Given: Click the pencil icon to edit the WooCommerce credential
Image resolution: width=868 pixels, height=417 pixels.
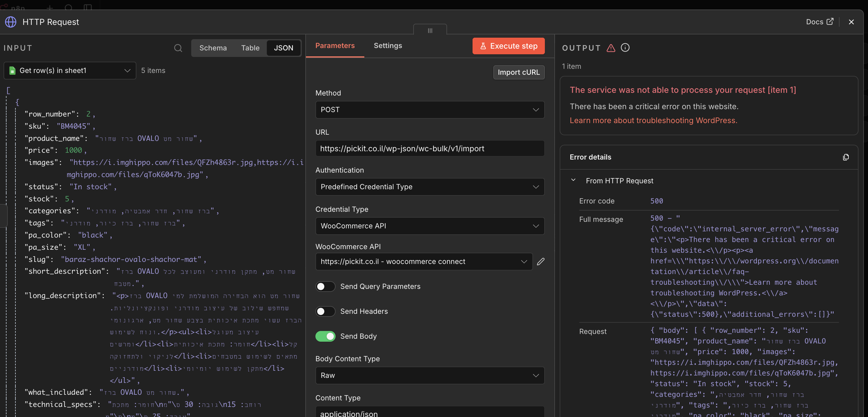Looking at the screenshot, I should (541, 262).
